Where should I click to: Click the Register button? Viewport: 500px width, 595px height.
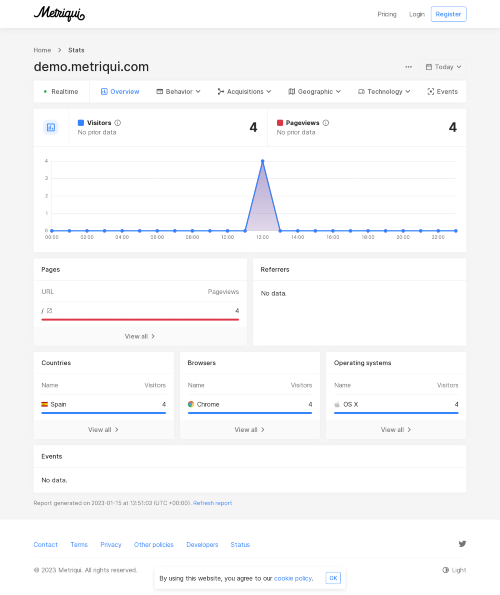pyautogui.click(x=448, y=14)
